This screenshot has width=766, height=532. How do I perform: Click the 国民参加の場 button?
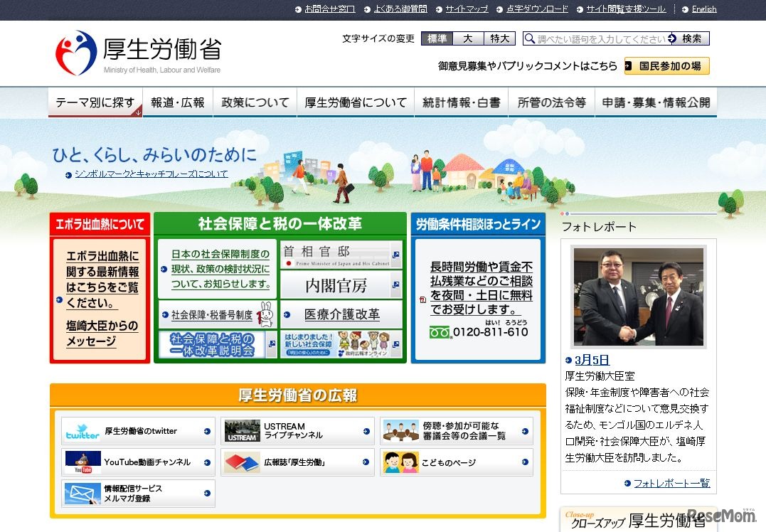tap(666, 65)
